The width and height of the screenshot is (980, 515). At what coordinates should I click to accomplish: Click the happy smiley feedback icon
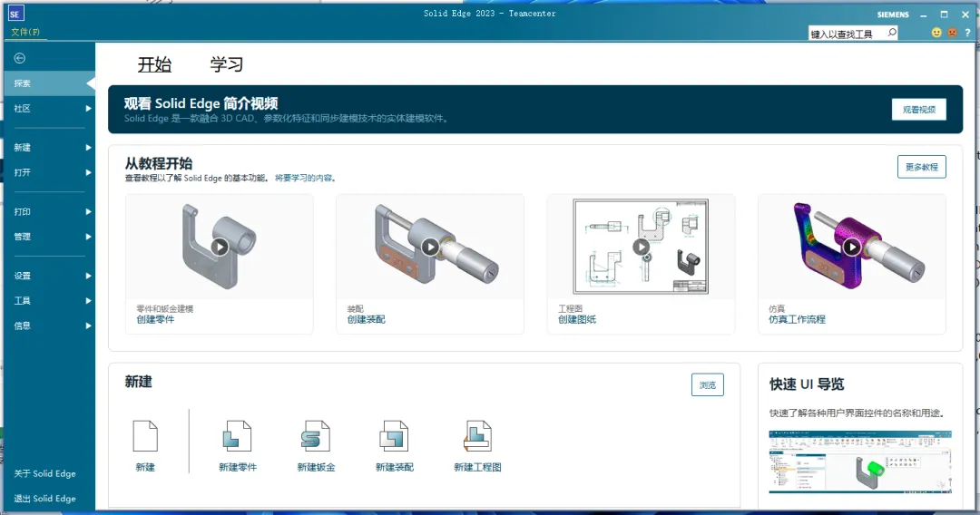[x=936, y=33]
